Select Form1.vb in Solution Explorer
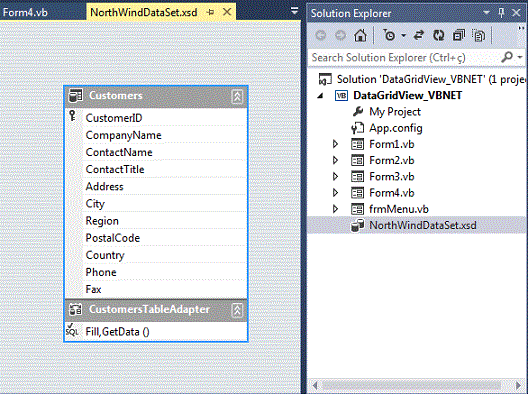The image size is (528, 395). (x=392, y=144)
